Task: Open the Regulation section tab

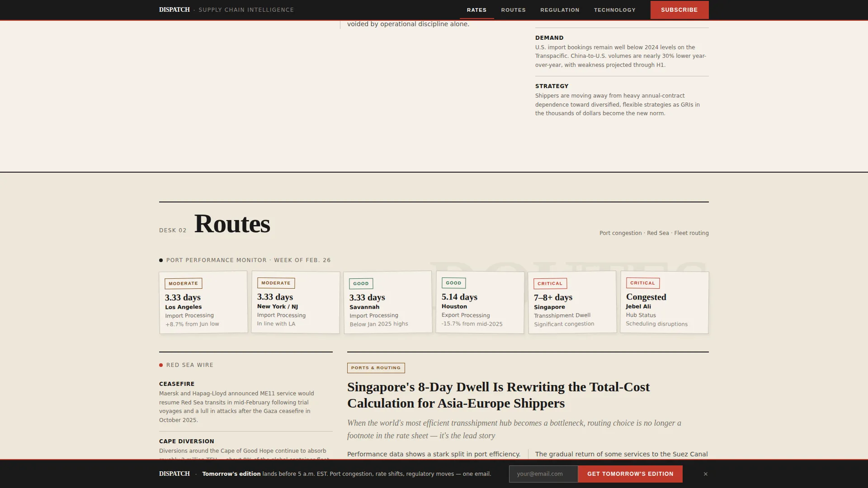Action: [x=560, y=10]
